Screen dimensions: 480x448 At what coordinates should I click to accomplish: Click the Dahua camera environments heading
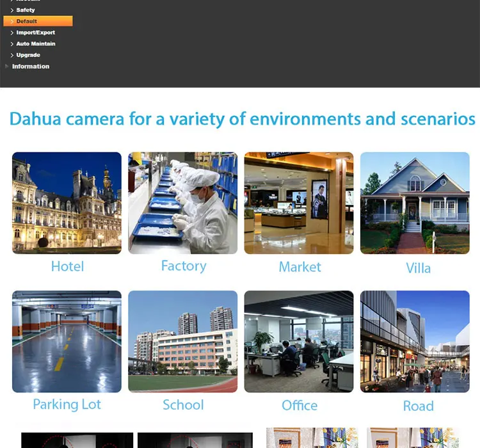[242, 119]
